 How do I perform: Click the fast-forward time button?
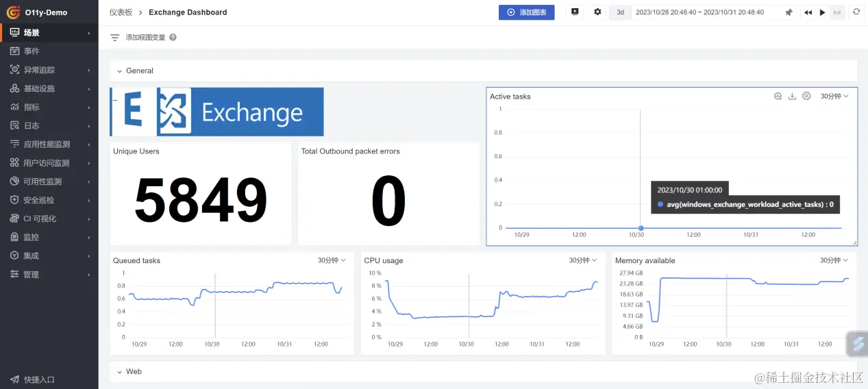[837, 12]
